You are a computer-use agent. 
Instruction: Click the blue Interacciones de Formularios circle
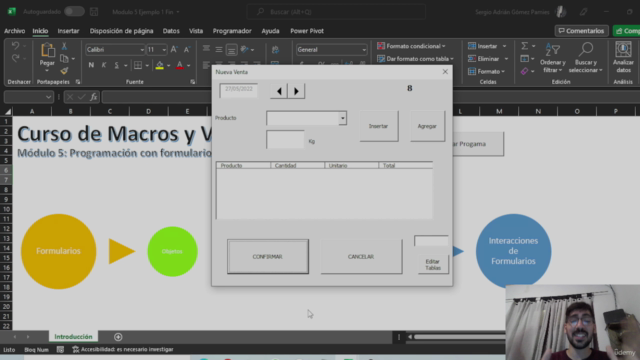[x=513, y=251]
